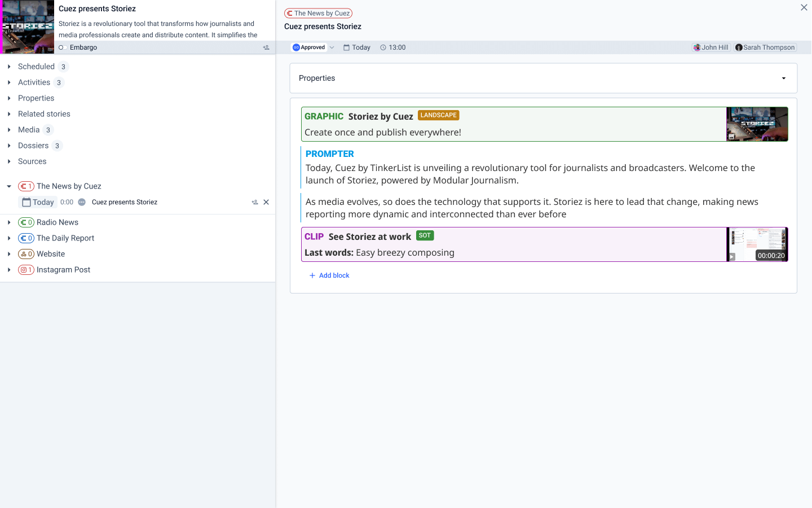This screenshot has width=812, height=508.
Task: Remove Cuez presents Storiez row with X
Action: pos(266,202)
